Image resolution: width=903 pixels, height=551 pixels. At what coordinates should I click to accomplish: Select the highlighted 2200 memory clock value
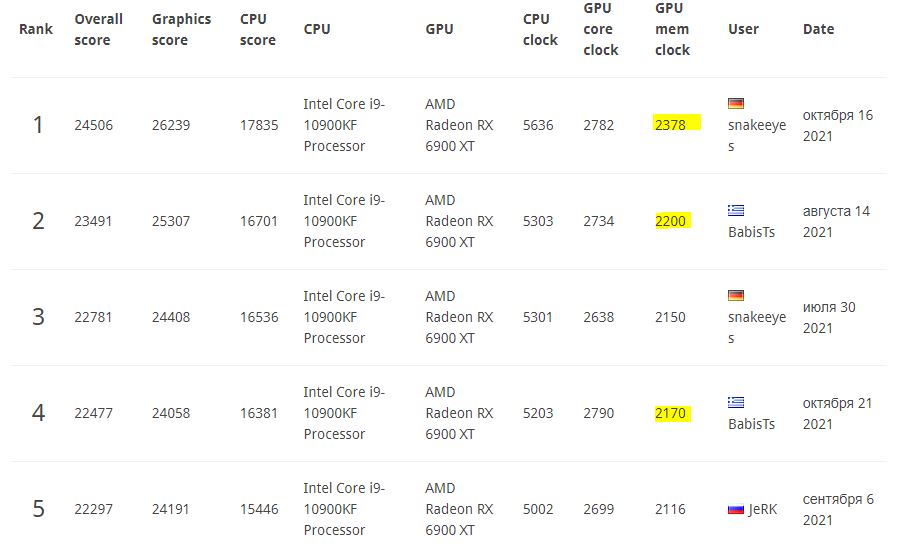pos(671,221)
